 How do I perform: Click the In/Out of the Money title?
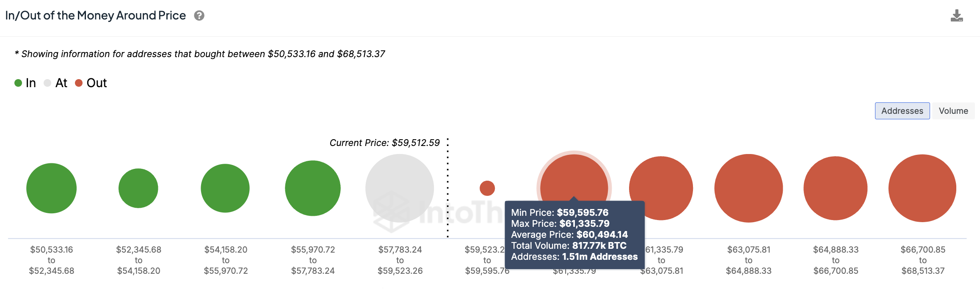96,16
